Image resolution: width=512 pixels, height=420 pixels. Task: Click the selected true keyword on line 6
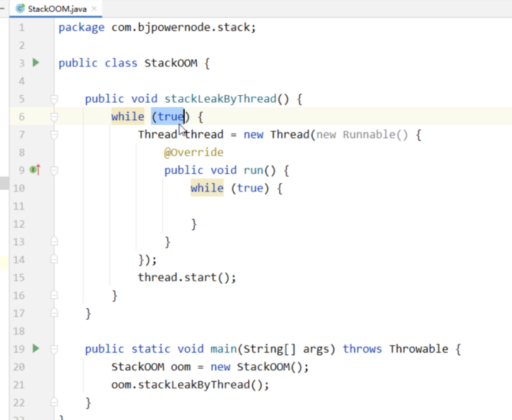point(171,117)
